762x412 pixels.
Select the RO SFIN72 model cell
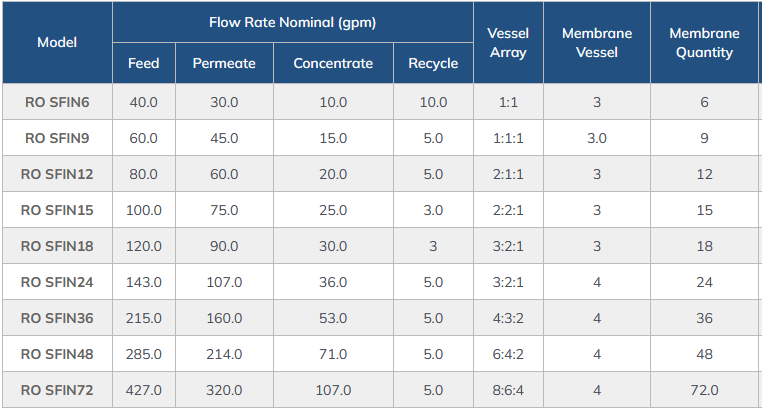tap(57, 390)
